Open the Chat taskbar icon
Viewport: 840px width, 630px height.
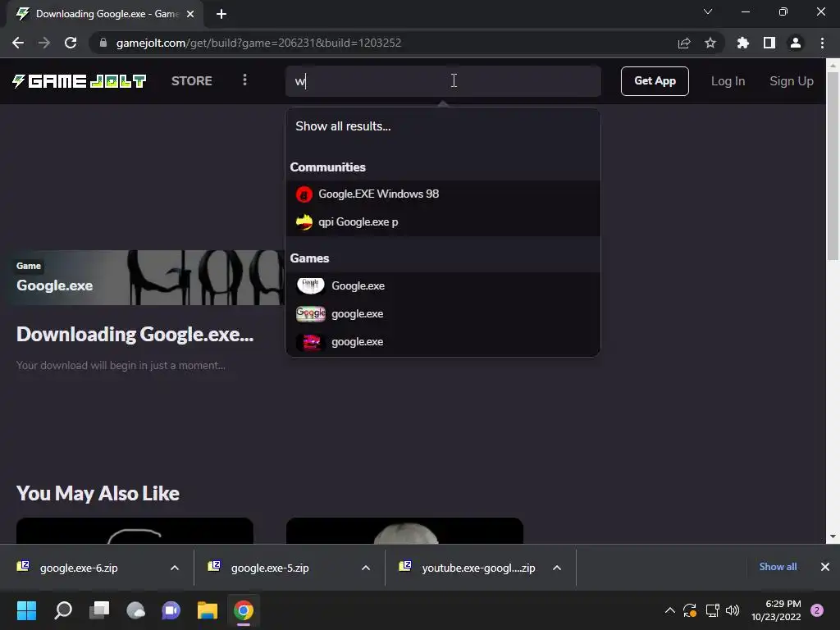pyautogui.click(x=171, y=610)
